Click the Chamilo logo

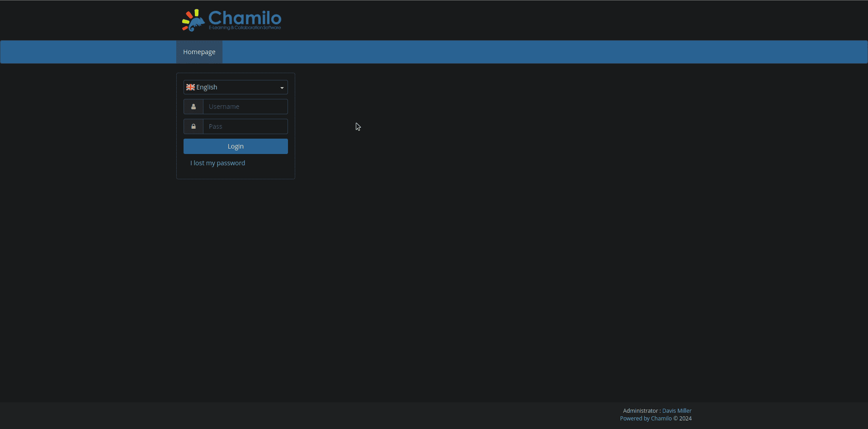tap(231, 20)
